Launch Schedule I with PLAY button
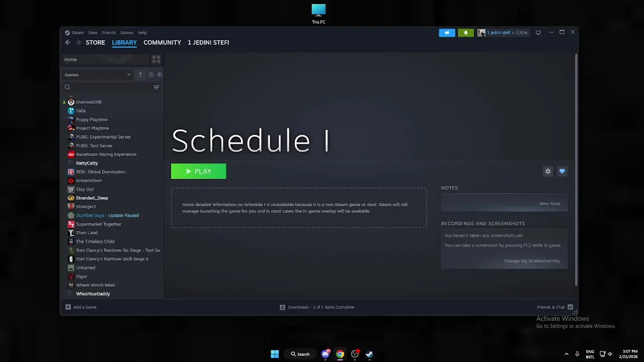 (x=199, y=171)
